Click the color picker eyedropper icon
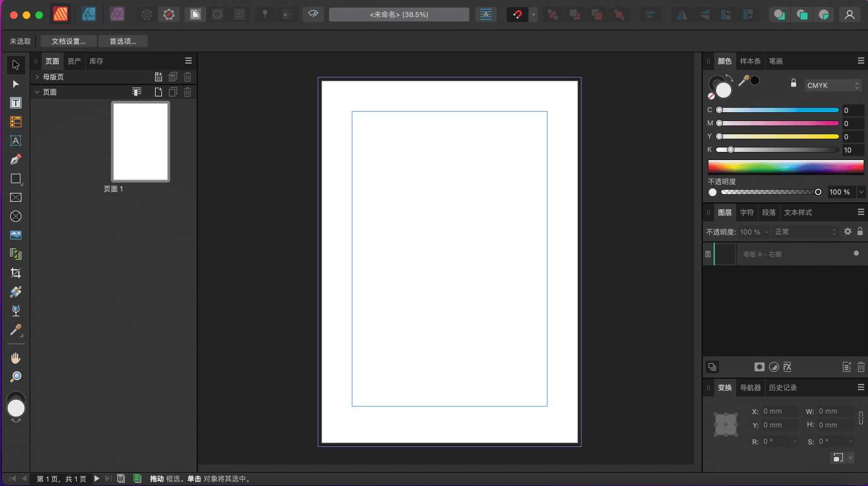This screenshot has height=486, width=868. (x=744, y=81)
